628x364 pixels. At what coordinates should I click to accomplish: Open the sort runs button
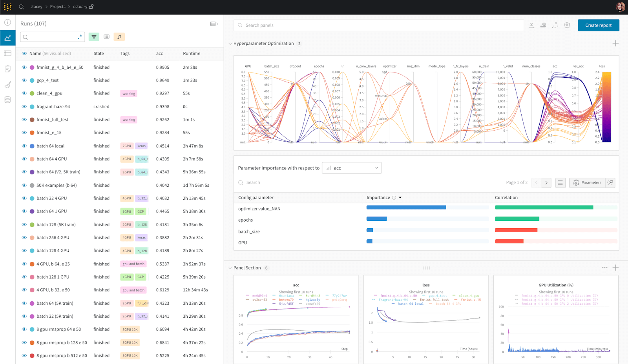tap(119, 37)
